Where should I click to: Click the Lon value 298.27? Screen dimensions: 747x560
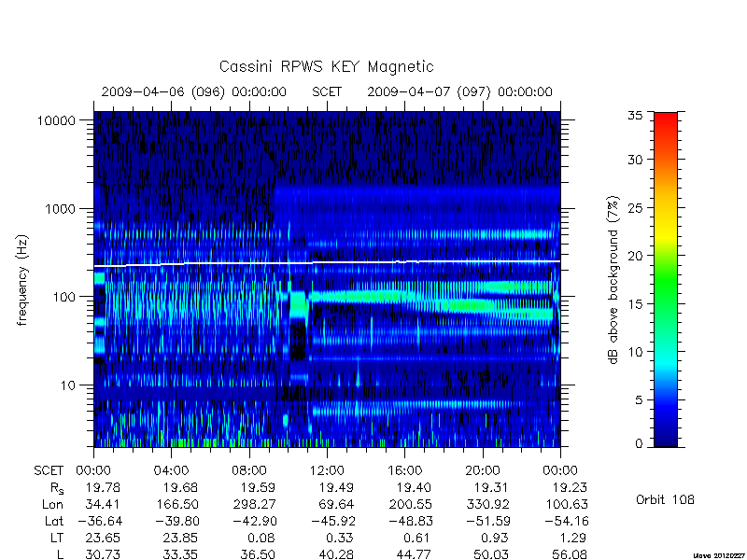[254, 504]
